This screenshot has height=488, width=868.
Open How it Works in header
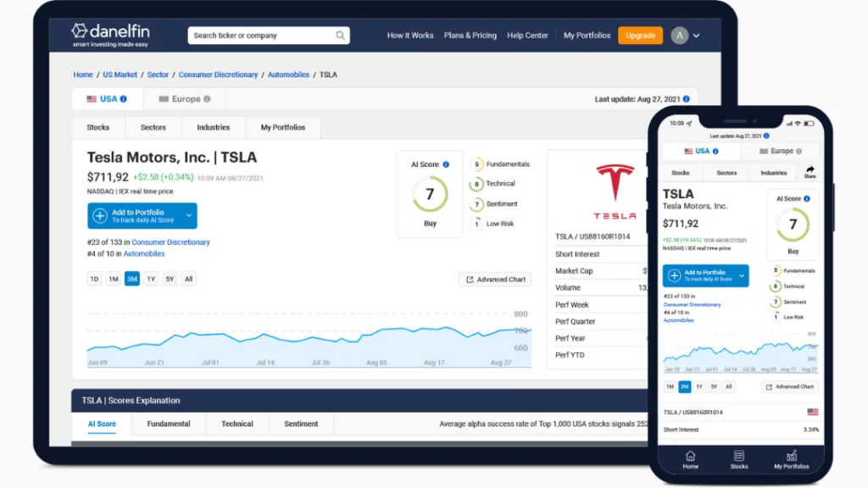pos(410,36)
